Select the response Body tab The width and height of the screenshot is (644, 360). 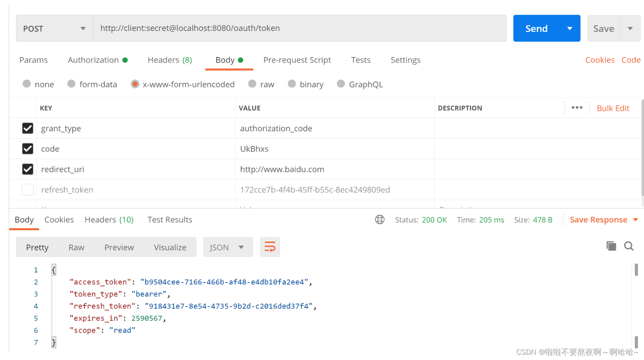24,220
